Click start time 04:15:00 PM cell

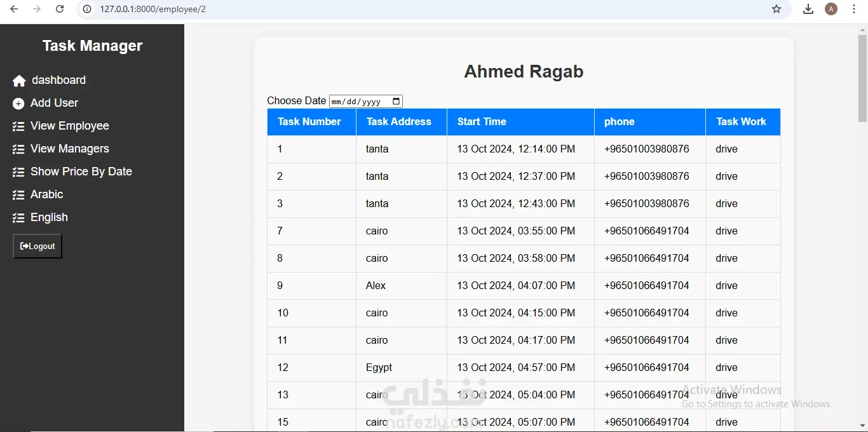point(520,313)
